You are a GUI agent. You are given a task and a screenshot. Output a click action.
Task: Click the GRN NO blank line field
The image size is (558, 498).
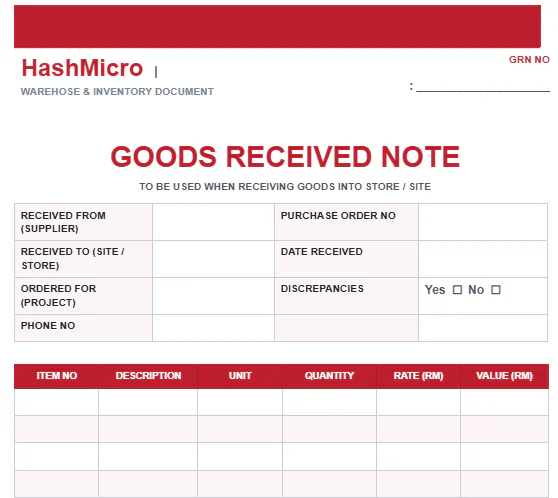[483, 88]
